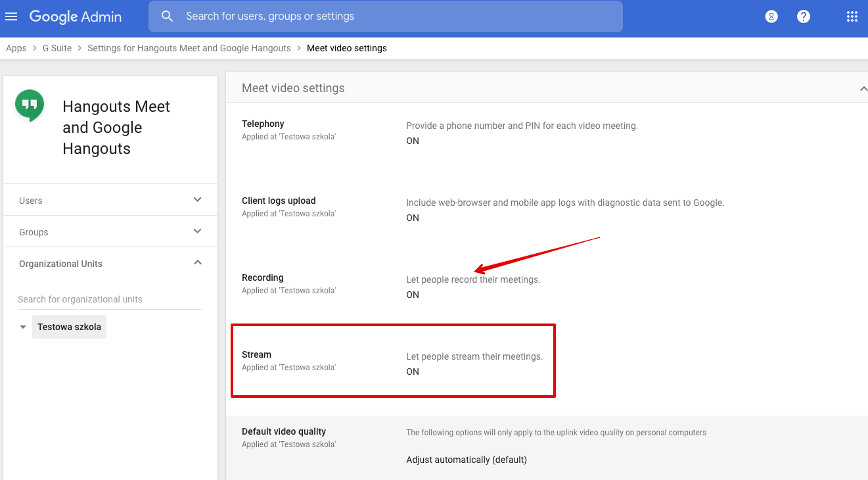Go to Apps breadcrumb
868x480 pixels.
tap(16, 48)
